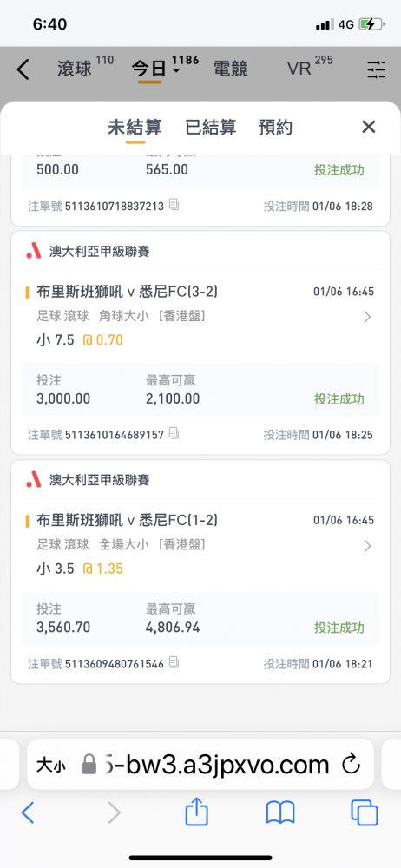Open Safari bookmarks book icon
401x868 pixels.
coord(280,812)
